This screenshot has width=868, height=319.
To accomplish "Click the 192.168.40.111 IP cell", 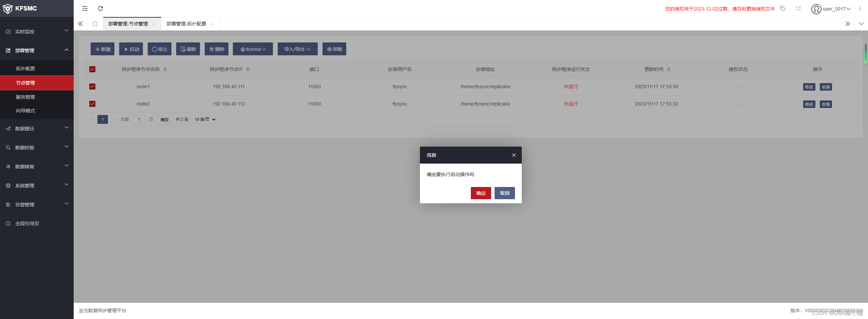I will click(x=229, y=87).
